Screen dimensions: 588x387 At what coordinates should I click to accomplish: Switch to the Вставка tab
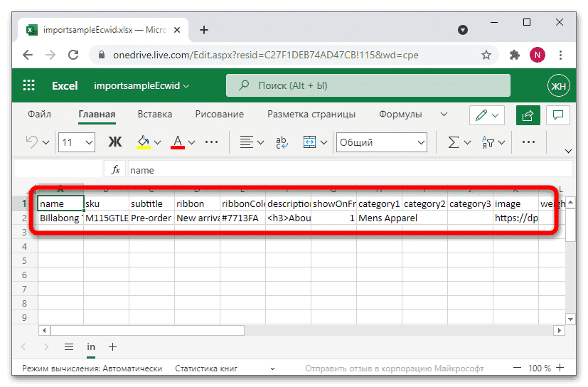[x=155, y=114]
